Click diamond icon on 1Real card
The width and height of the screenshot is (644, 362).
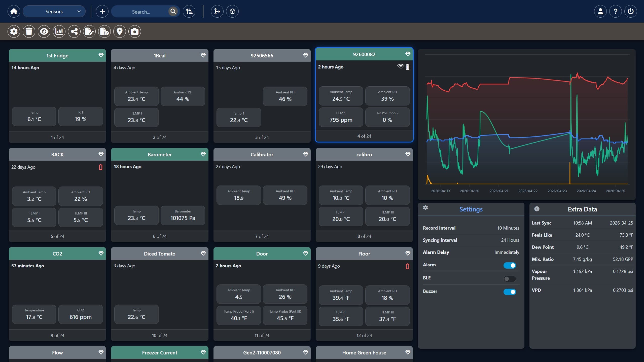tap(203, 55)
